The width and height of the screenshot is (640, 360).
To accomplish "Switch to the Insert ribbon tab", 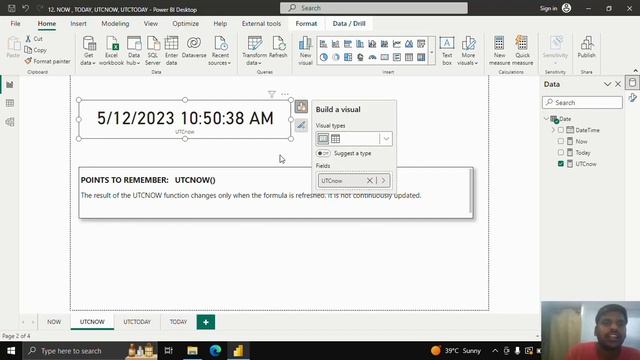I will [x=78, y=24].
